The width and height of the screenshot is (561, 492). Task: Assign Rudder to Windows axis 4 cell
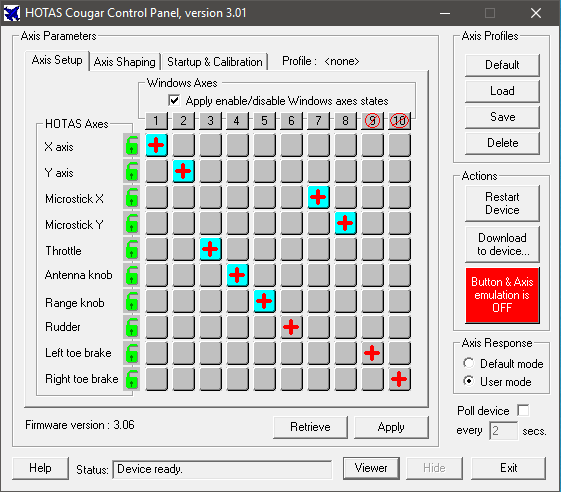(237, 327)
